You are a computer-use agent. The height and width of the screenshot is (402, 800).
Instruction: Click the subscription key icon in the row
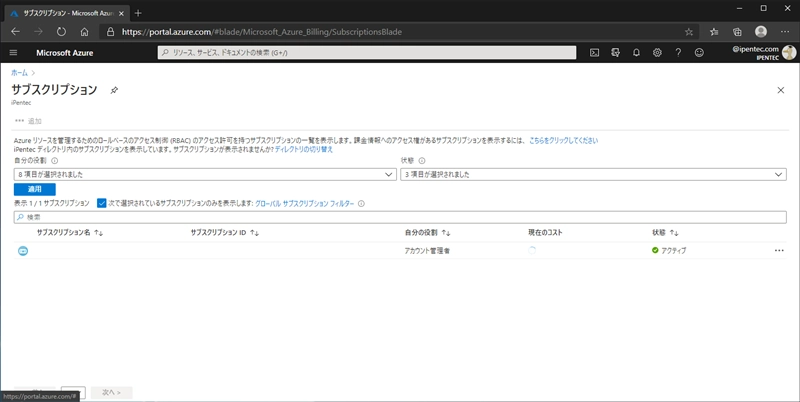click(23, 251)
